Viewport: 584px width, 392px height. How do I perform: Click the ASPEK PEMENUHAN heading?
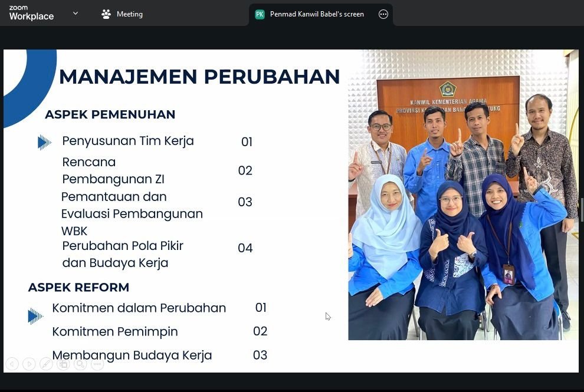point(110,114)
